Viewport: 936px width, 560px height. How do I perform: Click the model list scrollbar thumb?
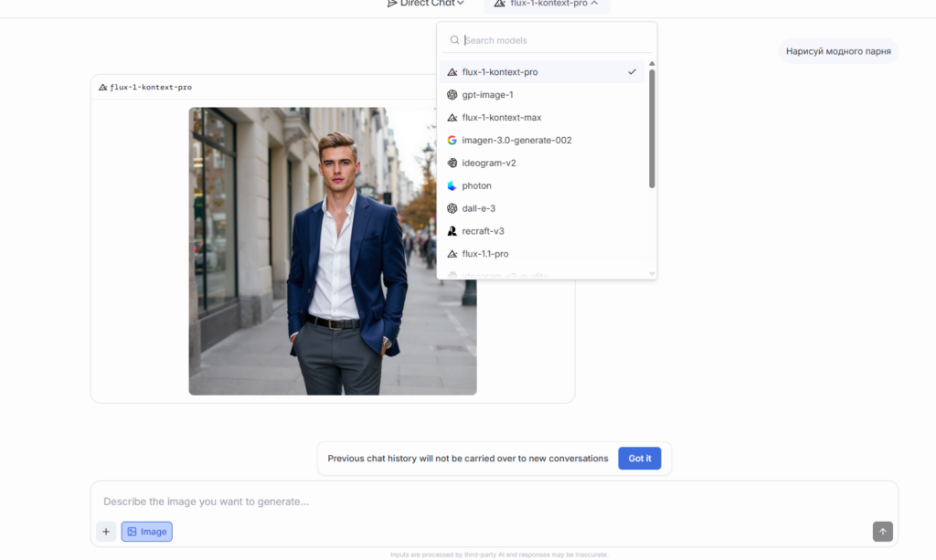pyautogui.click(x=652, y=129)
